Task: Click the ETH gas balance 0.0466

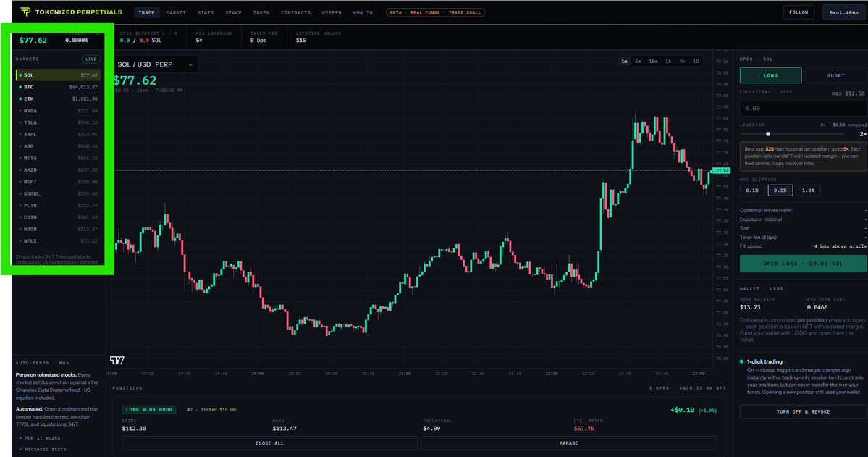Action: tap(817, 307)
